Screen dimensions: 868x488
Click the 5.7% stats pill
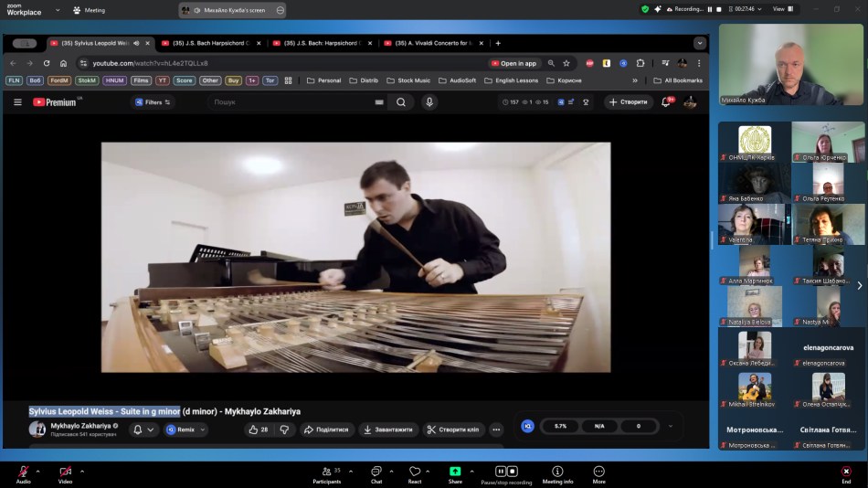click(560, 426)
